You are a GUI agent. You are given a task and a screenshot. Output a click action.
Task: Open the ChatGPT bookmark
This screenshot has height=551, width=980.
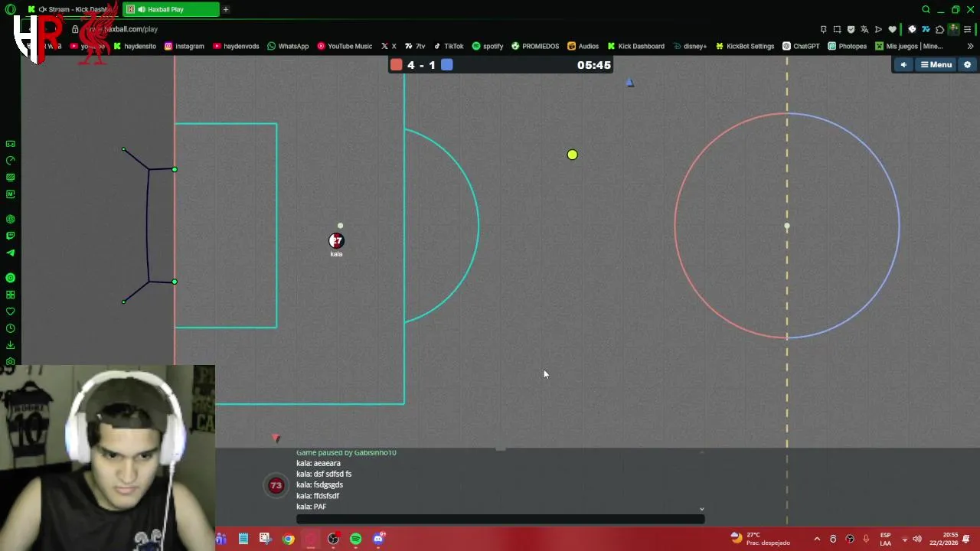(801, 46)
